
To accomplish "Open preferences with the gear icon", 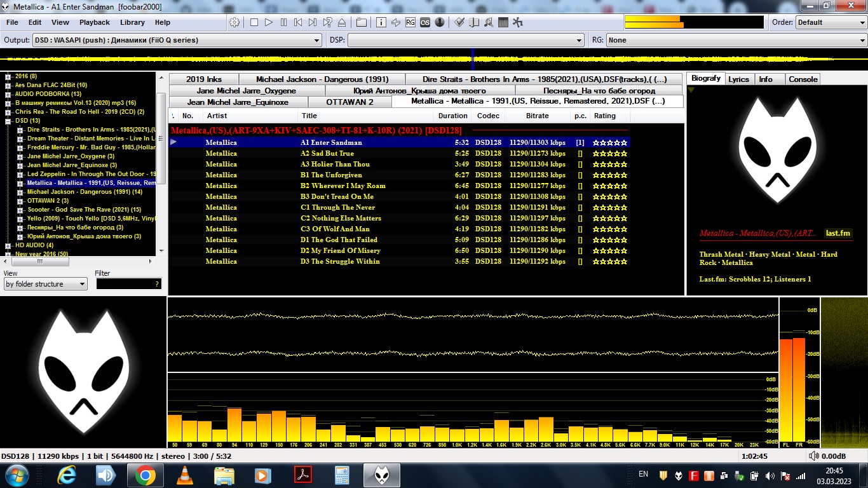I will pos(235,22).
